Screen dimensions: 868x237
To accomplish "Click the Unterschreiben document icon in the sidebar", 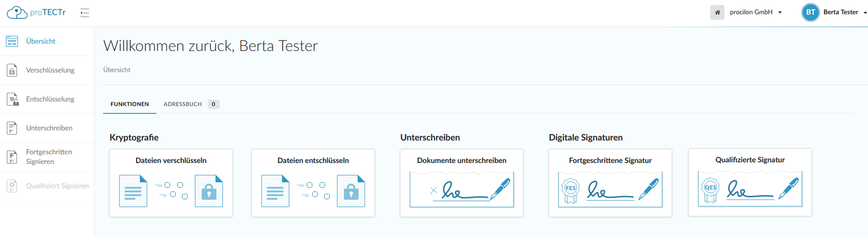I will pyautogui.click(x=12, y=128).
